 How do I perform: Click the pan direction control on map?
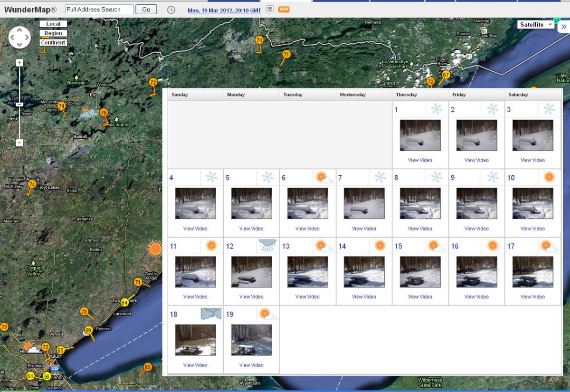click(x=19, y=37)
